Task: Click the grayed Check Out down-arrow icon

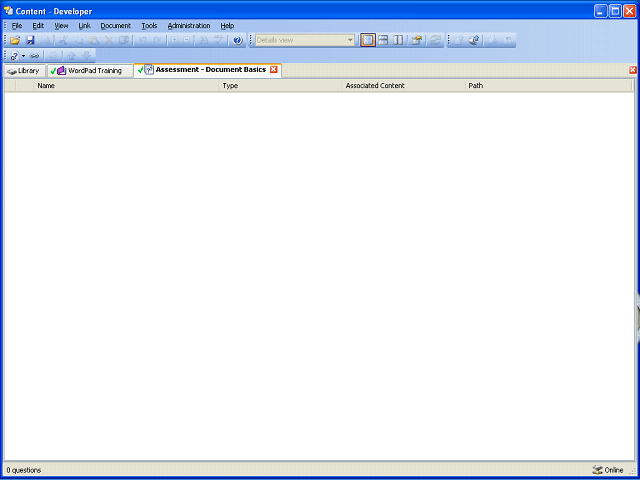Action: point(493,40)
